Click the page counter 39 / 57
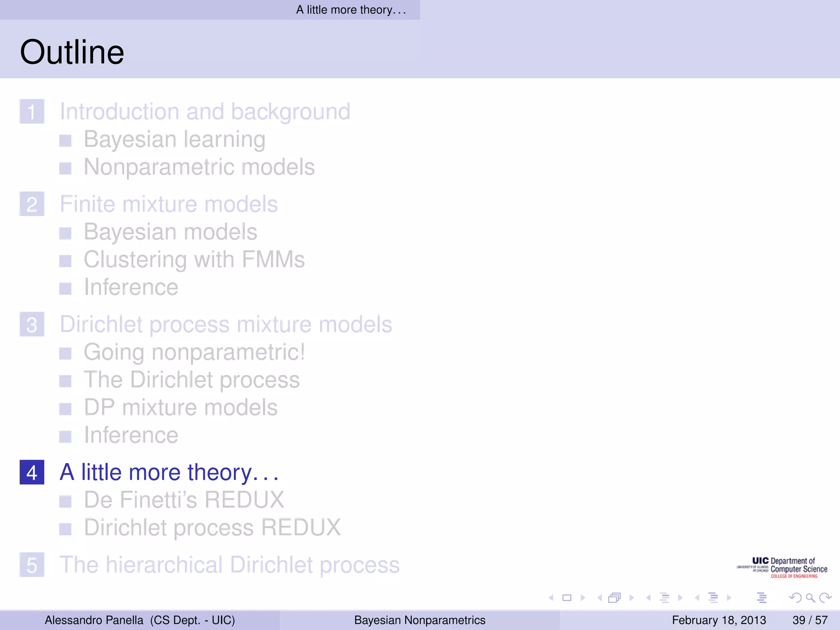This screenshot has height=630, width=840. (810, 620)
